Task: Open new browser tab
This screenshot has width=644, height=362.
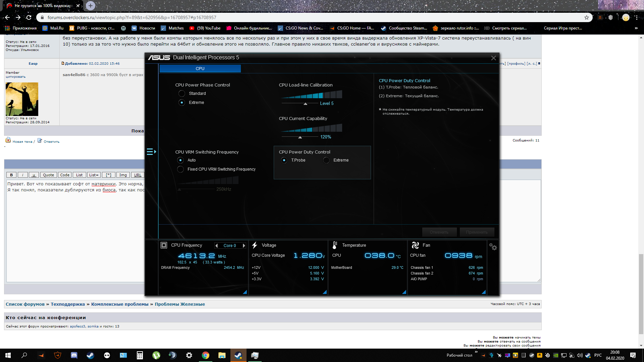Action: coord(90,6)
